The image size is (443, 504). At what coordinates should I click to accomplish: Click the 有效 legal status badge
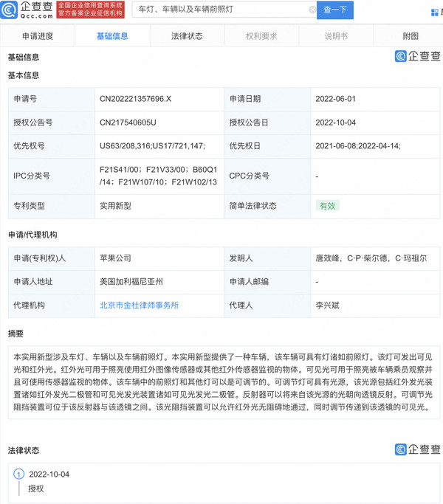coord(327,206)
